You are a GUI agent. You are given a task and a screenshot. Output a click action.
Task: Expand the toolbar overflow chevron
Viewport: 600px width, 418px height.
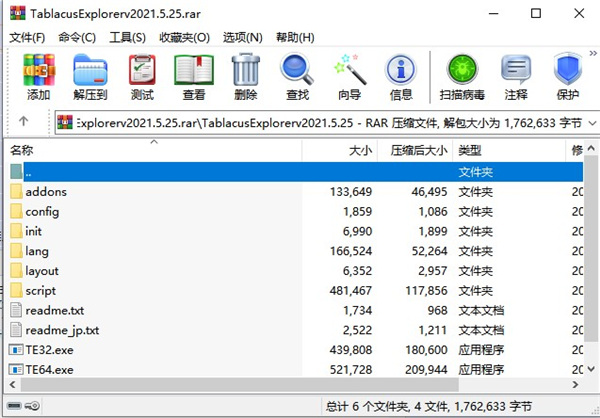point(593,53)
